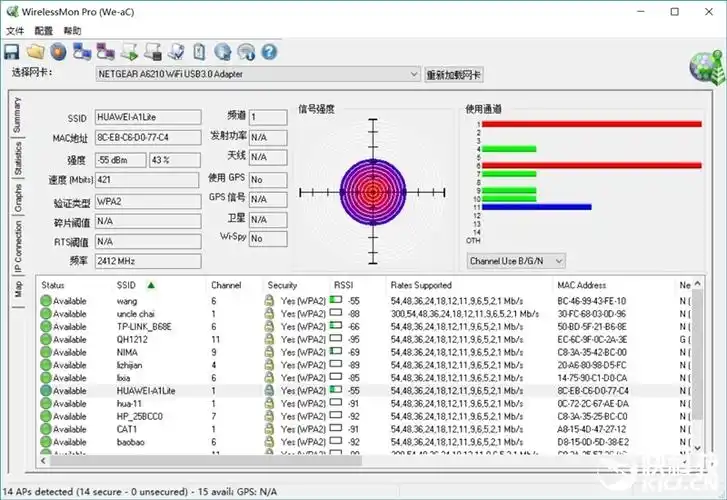The height and width of the screenshot is (500, 727).
Task: Click the padlock icon in NIMA row
Action: (x=269, y=352)
